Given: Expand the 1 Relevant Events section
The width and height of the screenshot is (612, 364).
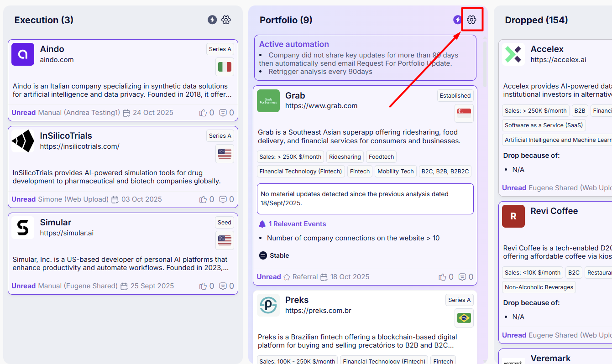Looking at the screenshot, I should [x=297, y=224].
